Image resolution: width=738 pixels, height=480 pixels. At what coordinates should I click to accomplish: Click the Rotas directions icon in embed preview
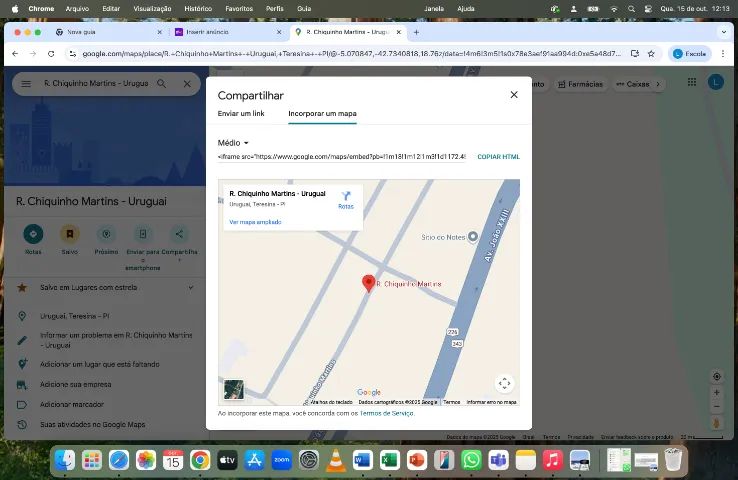(345, 196)
